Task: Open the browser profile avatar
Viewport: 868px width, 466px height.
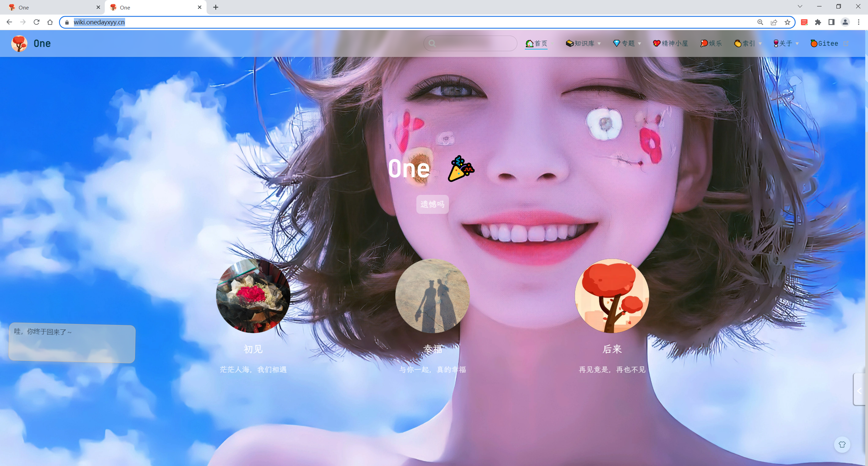Action: coord(845,22)
